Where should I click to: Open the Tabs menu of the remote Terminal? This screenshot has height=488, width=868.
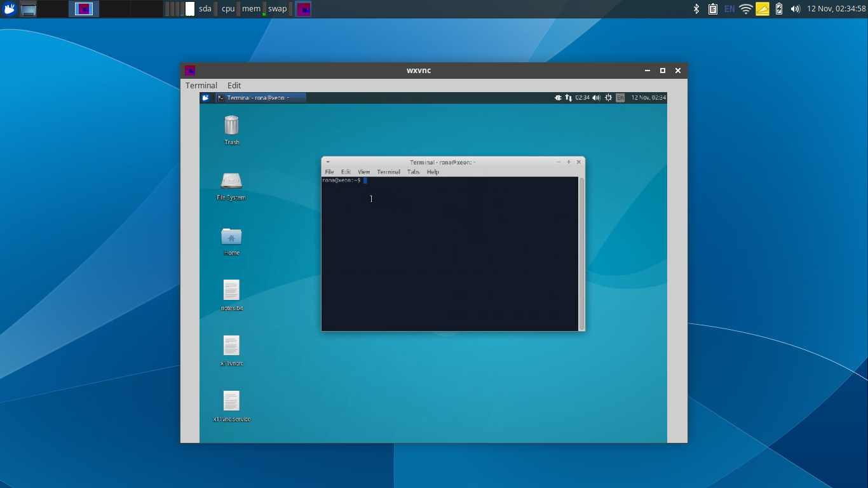coord(414,172)
